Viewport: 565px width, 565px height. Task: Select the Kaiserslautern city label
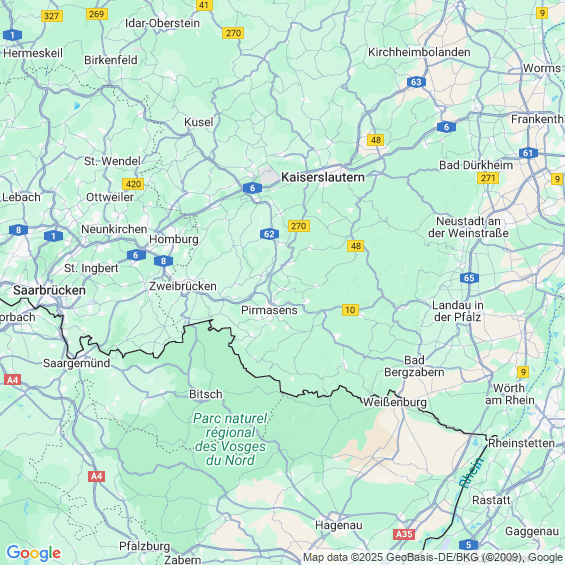[x=322, y=177]
